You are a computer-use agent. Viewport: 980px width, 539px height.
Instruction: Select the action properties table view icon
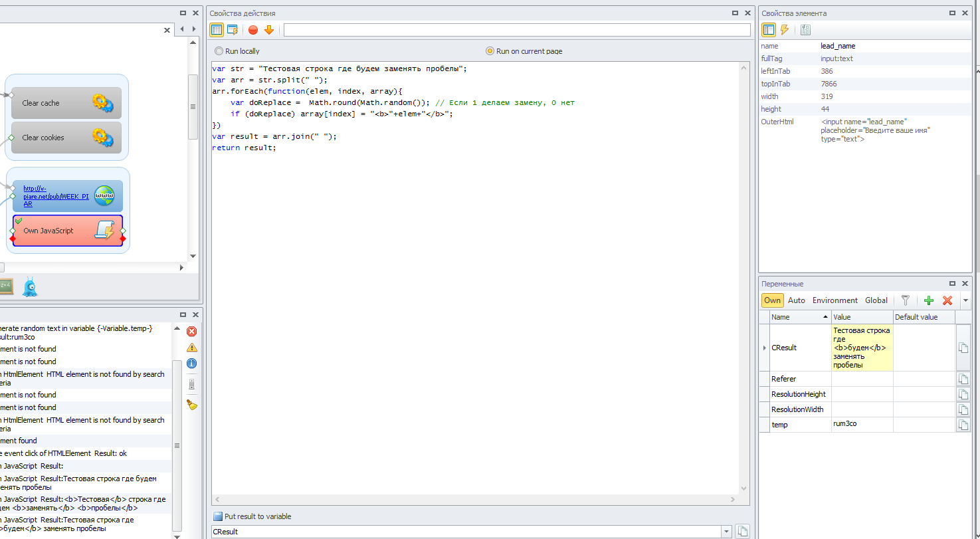tap(217, 29)
